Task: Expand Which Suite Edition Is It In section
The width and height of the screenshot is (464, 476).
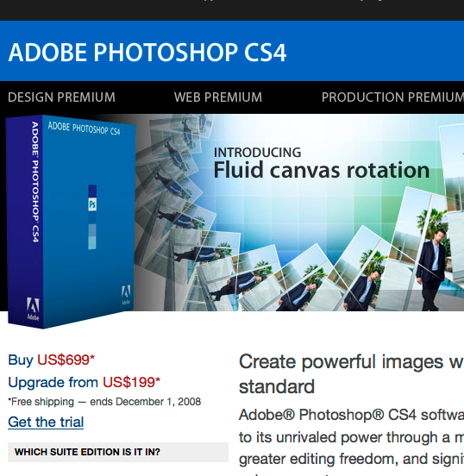Action: pos(118,452)
